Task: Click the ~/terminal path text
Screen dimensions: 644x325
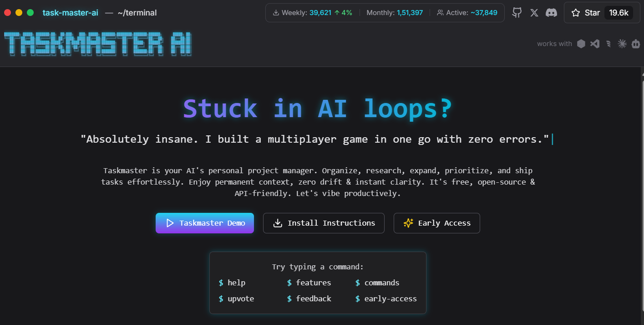Action: [137, 13]
